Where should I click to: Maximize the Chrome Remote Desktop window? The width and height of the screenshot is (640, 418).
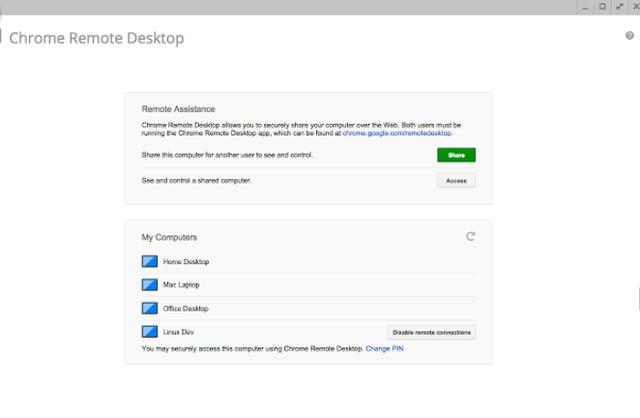click(x=602, y=7)
